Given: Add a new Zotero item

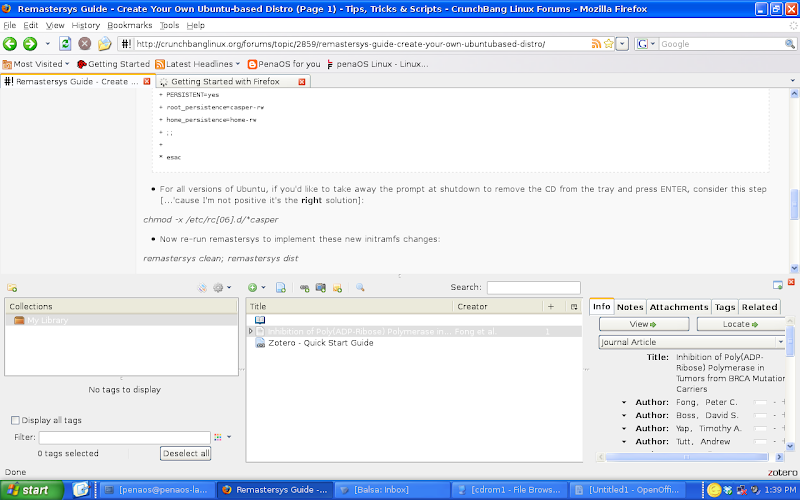Looking at the screenshot, I should click(x=253, y=288).
